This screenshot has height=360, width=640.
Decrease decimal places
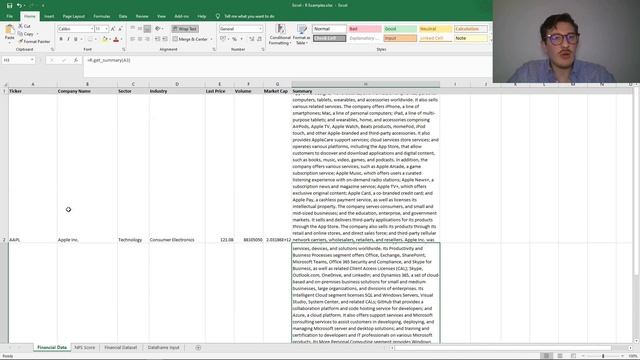tap(259, 39)
